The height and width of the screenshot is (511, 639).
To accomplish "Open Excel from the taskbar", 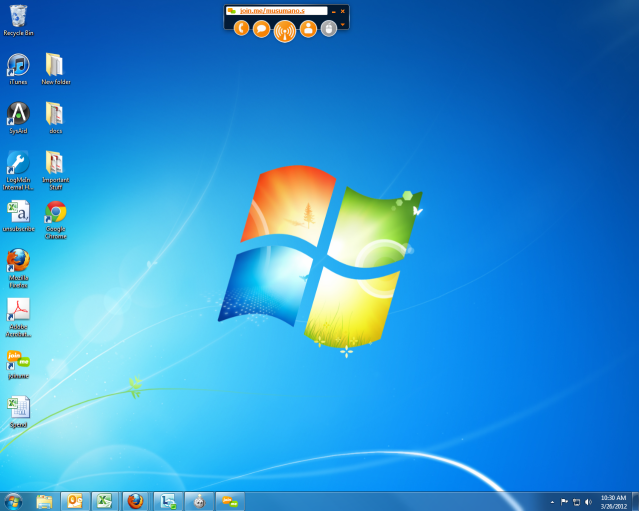I will [x=105, y=501].
